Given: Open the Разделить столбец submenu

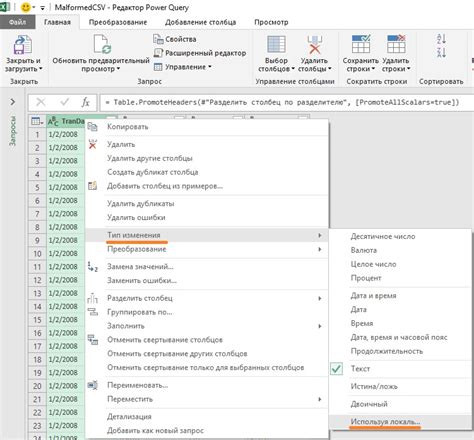Looking at the screenshot, I should (x=207, y=298).
